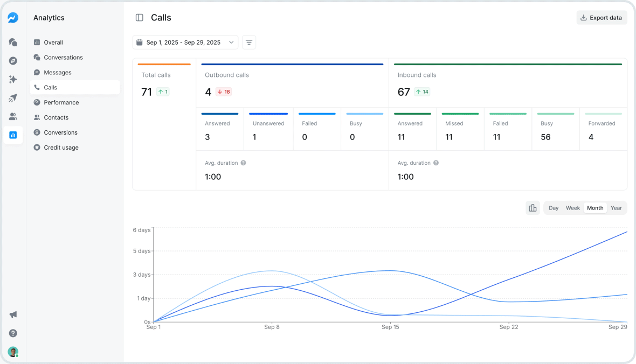The width and height of the screenshot is (636, 364).
Task: Click the Export data button
Action: 602,17
